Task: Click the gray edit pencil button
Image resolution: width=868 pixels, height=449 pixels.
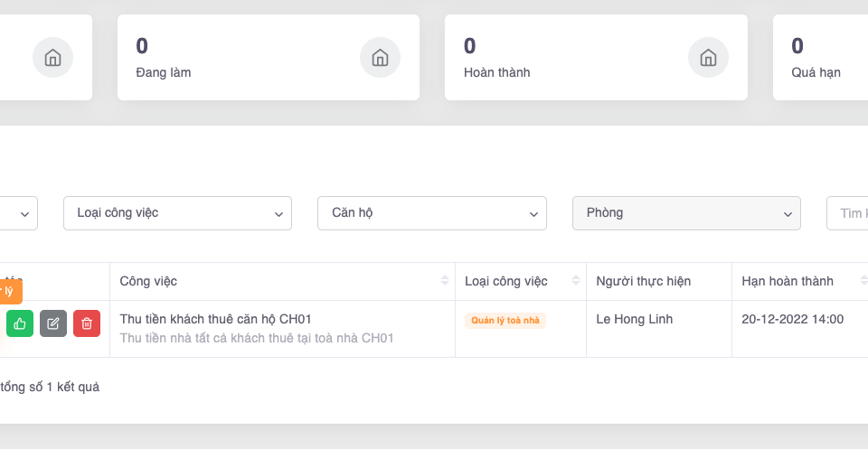Action: (x=53, y=323)
